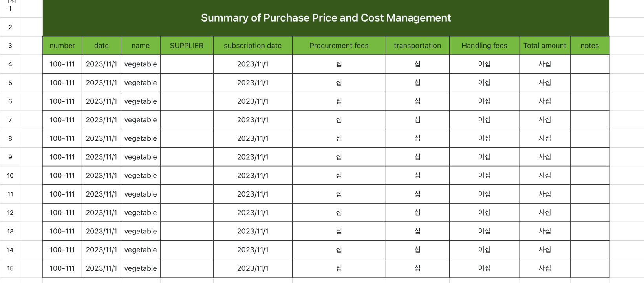Screen dimensions: 644x283
Task: Click the 'notes' header cell
Action: pyautogui.click(x=589, y=46)
